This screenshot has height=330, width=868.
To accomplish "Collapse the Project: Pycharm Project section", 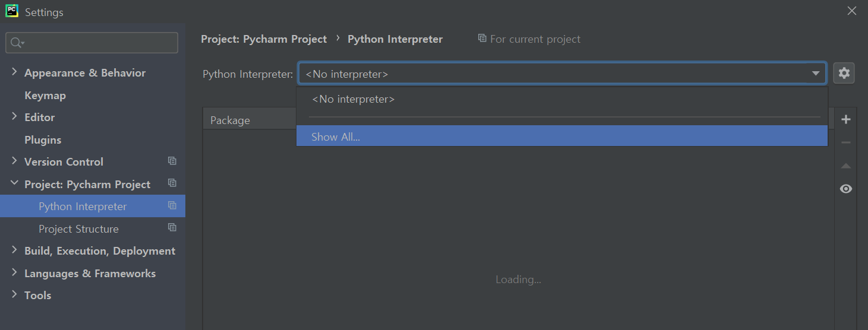I will pos(14,183).
